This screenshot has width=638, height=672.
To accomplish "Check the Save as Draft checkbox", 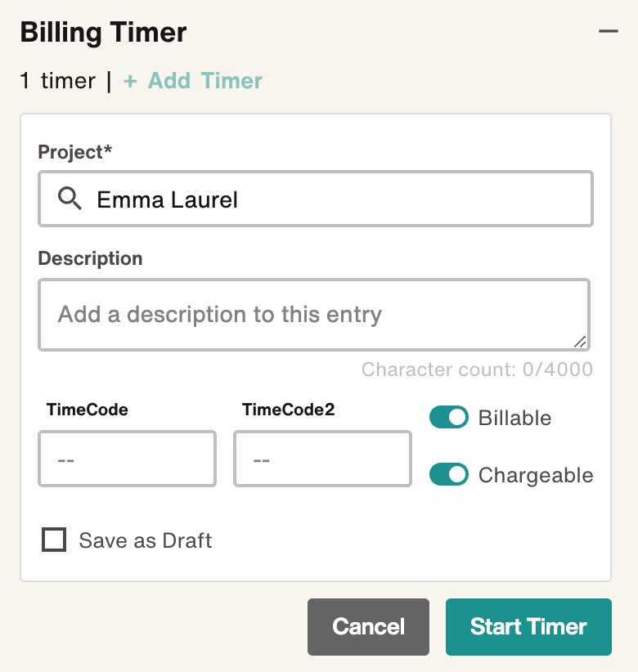I will click(x=54, y=539).
